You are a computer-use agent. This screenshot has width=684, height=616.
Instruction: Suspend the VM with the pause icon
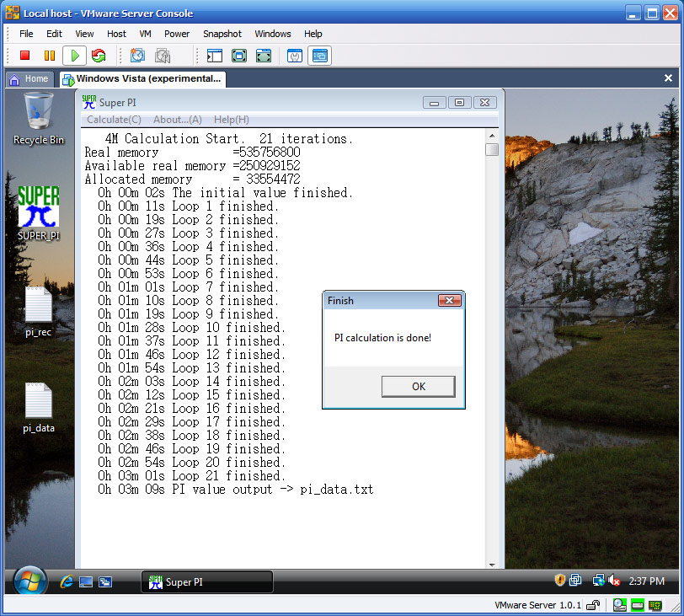click(x=50, y=56)
